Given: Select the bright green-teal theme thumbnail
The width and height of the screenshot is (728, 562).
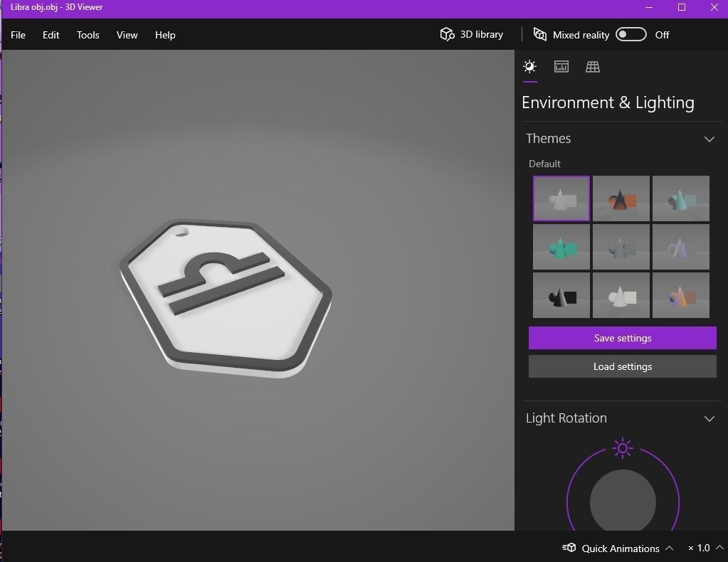Looking at the screenshot, I should point(561,247).
